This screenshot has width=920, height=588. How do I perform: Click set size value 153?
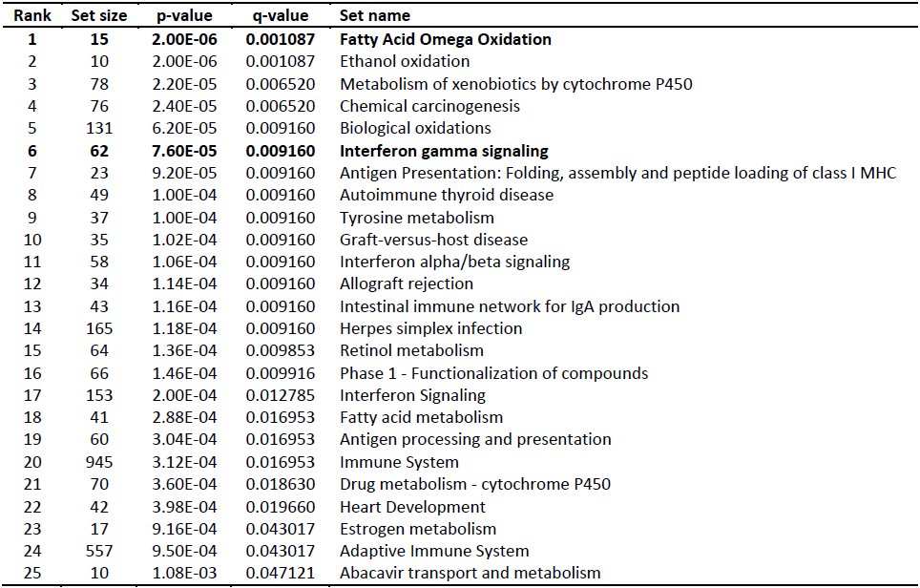(x=99, y=395)
